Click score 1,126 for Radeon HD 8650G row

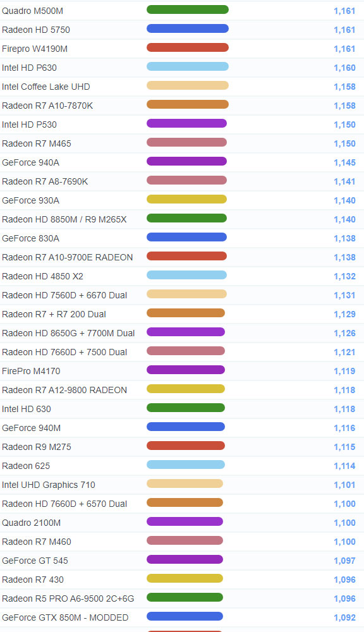click(344, 333)
